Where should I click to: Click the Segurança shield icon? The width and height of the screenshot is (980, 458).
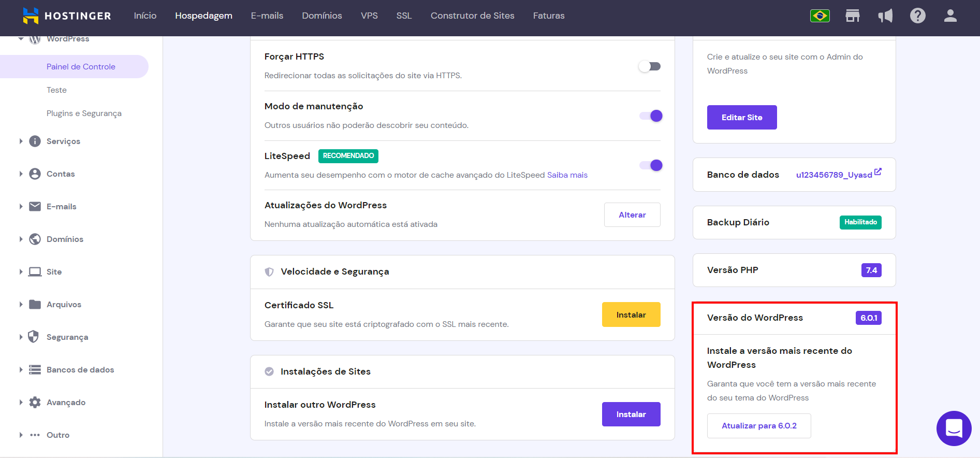point(34,337)
